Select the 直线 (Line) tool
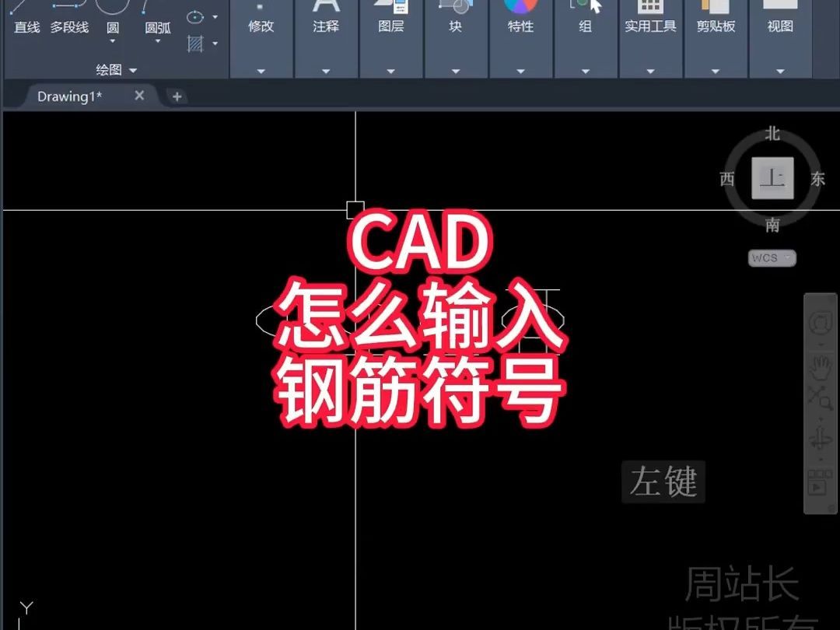The height and width of the screenshot is (630, 840). (26, 16)
